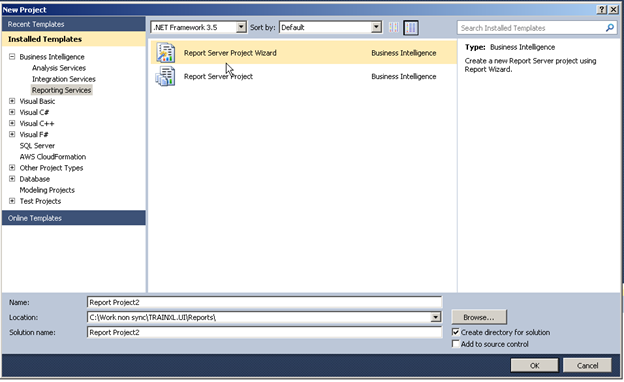Image resolution: width=624 pixels, height=382 pixels.
Task: Select the Report Server Project Wizard icon
Action: tap(165, 53)
